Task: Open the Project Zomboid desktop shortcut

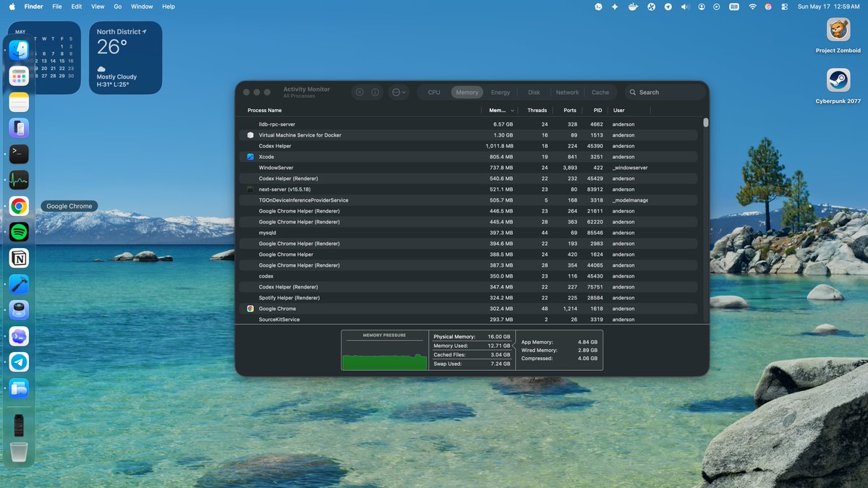Action: [x=838, y=36]
